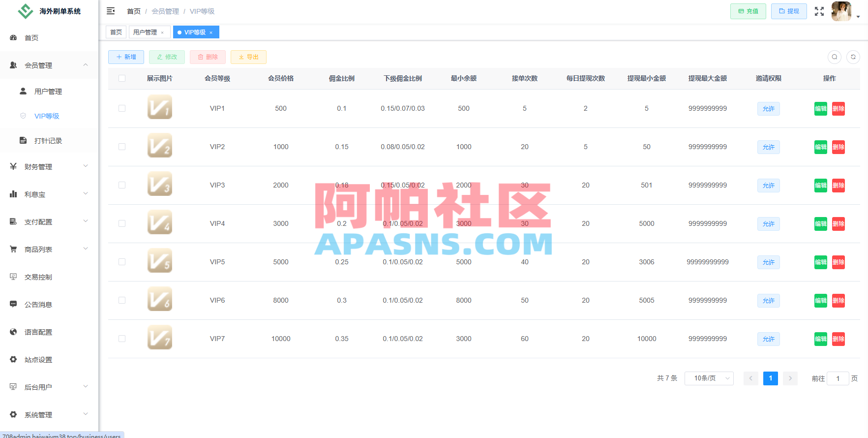Collapse the sidebar with the hamburger icon
Image resolution: width=868 pixels, height=438 pixels.
[111, 11]
